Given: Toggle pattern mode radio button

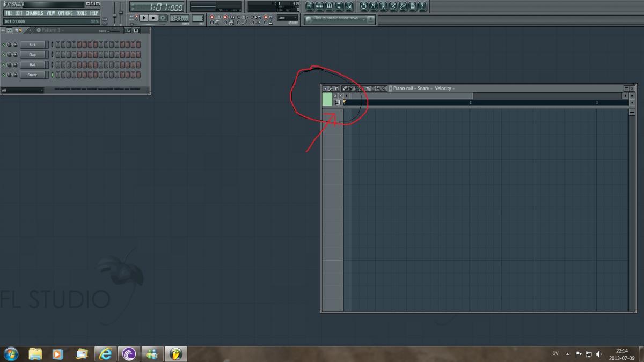Looking at the screenshot, I should 137,16.
